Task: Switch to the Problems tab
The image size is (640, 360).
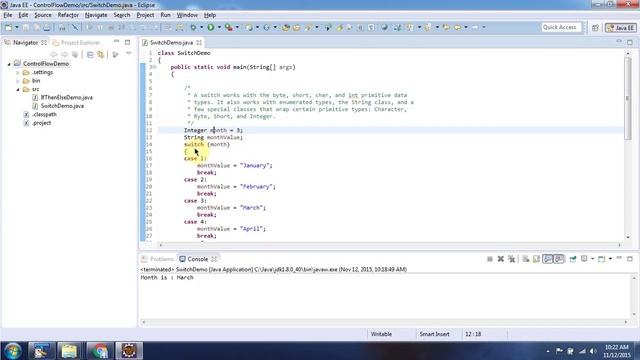Action: point(158,259)
